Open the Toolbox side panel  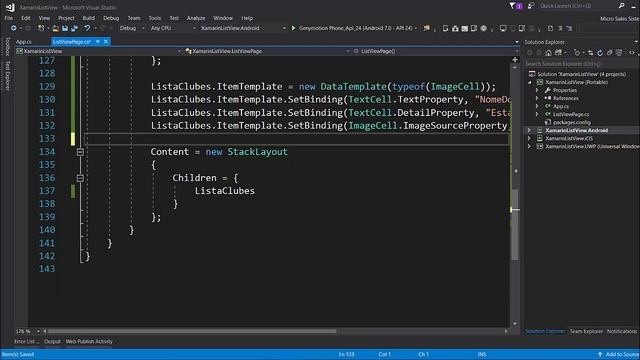pyautogui.click(x=7, y=47)
